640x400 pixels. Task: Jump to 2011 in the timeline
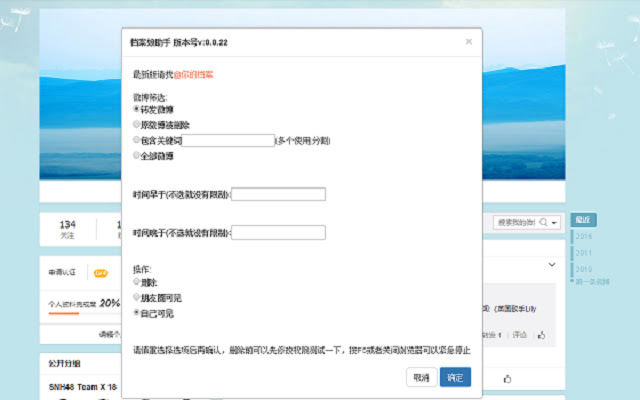(x=584, y=253)
